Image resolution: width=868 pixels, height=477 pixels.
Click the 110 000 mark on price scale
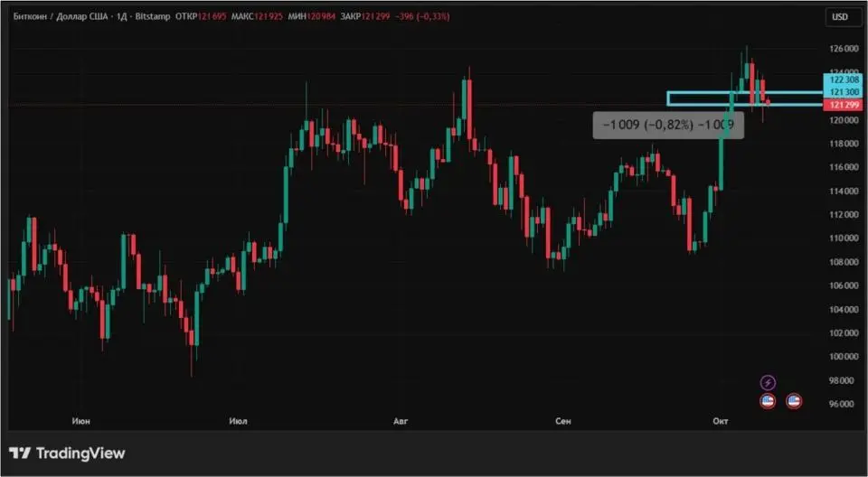tap(844, 238)
